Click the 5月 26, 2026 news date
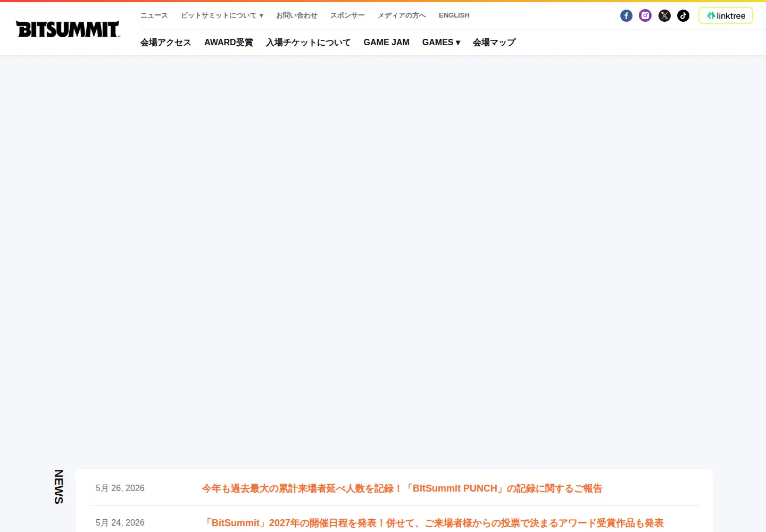Screen dimensions: 766x532 coord(120,488)
